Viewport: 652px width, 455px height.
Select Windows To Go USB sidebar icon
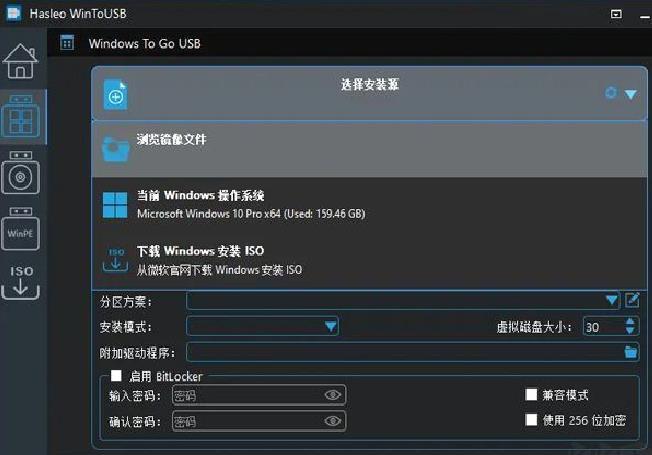[x=20, y=117]
